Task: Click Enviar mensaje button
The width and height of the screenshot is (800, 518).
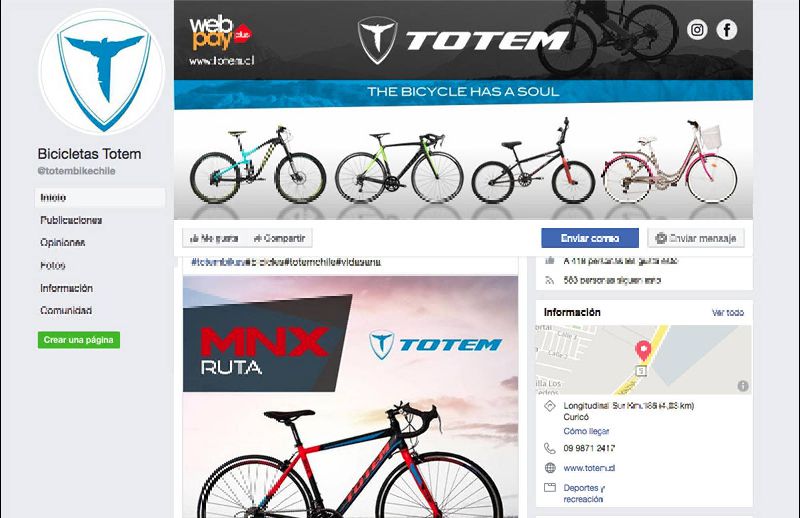Action: [x=696, y=238]
